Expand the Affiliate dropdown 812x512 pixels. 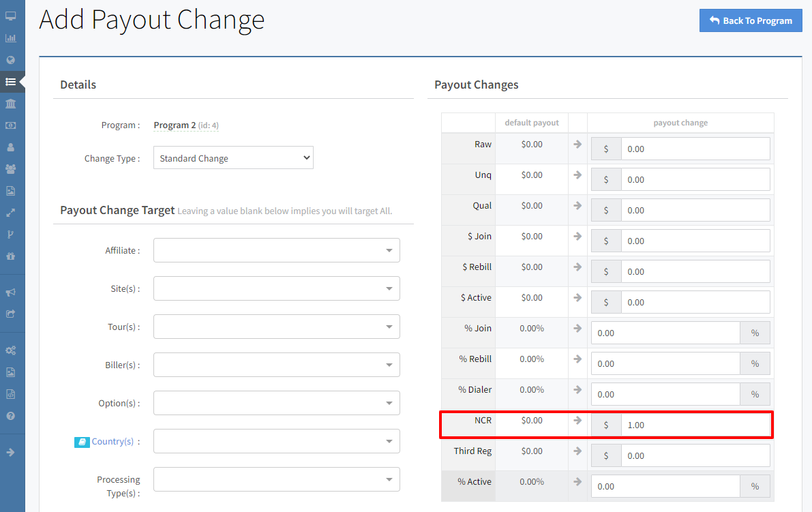[x=276, y=250]
